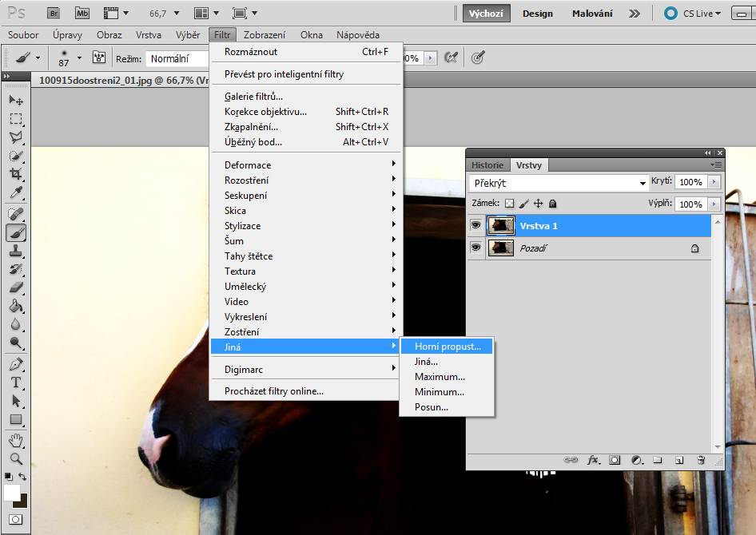Choose Horní propust filter
Image resolution: width=756 pixels, height=535 pixels.
(x=448, y=347)
